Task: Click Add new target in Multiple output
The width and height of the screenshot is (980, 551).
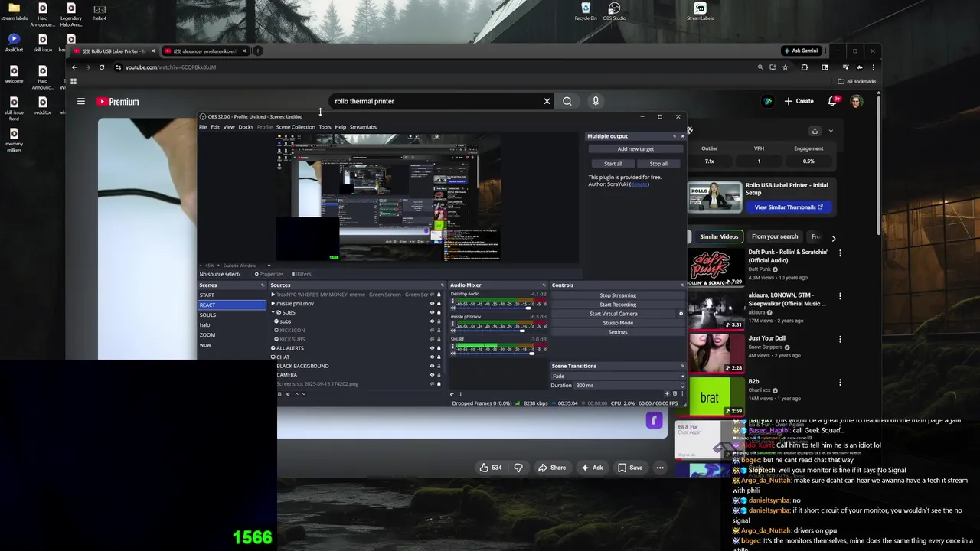Action: click(x=635, y=149)
